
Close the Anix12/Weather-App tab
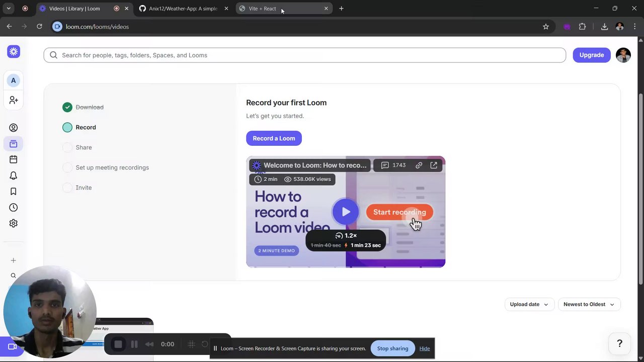tap(226, 9)
